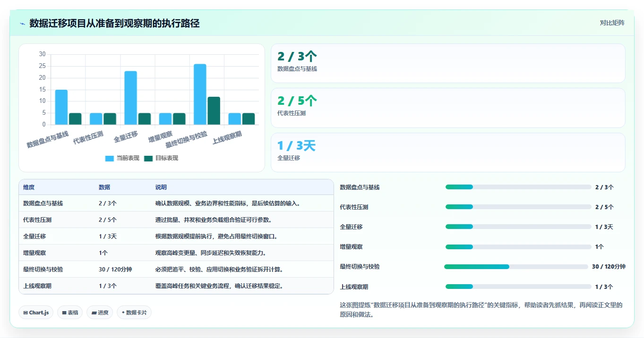Click the 1 / 3天 table cell
644x338 pixels.
[x=108, y=237]
